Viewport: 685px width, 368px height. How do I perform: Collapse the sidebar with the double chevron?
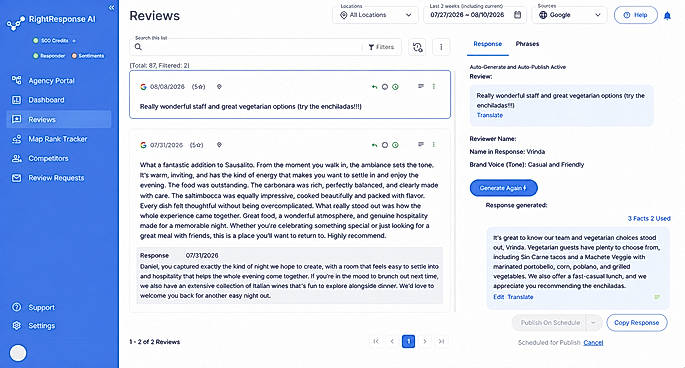(111, 7)
